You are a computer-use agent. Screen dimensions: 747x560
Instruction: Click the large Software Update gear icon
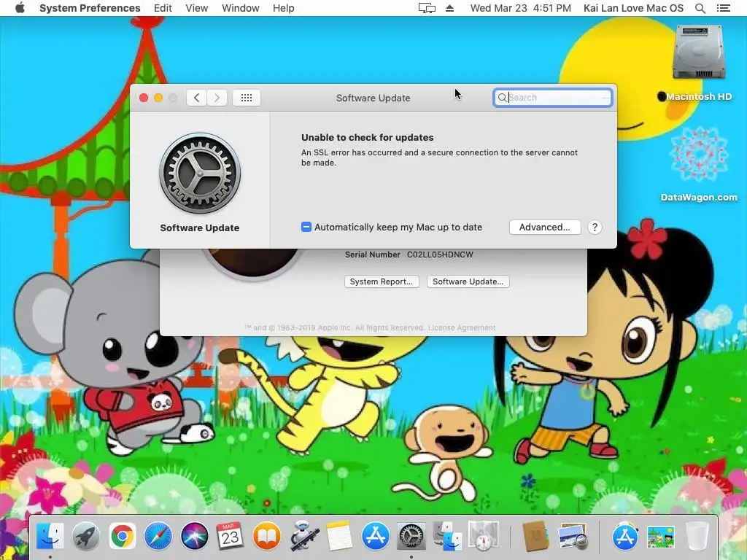(200, 173)
